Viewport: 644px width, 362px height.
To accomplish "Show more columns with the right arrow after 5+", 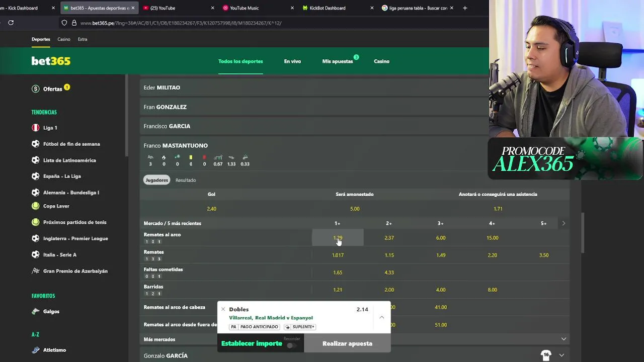I will click(563, 223).
